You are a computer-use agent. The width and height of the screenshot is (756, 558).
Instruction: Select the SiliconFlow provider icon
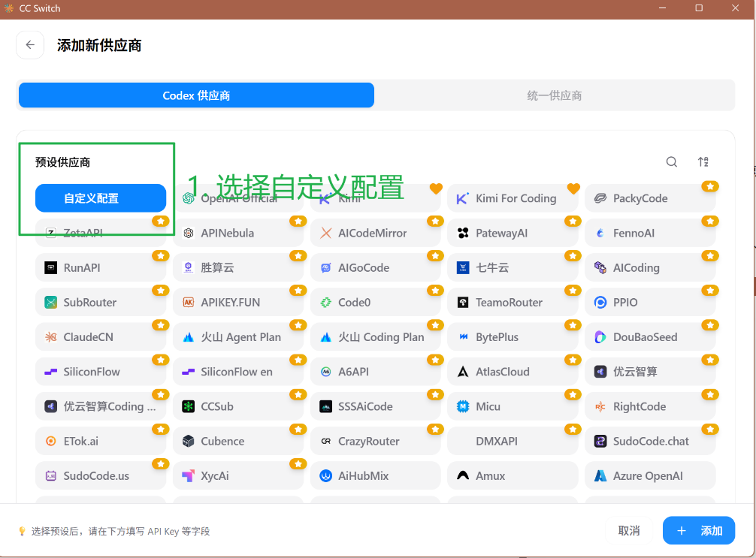point(50,372)
